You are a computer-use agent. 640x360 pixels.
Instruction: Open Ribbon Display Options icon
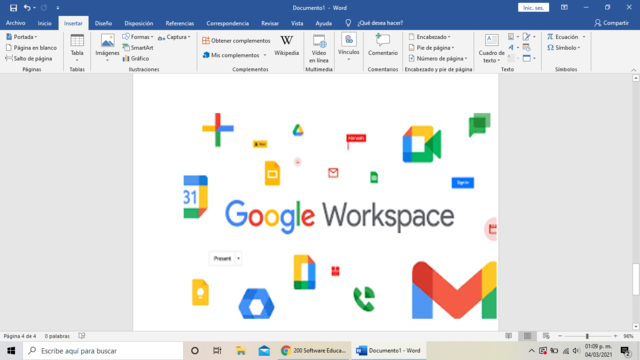coord(564,8)
